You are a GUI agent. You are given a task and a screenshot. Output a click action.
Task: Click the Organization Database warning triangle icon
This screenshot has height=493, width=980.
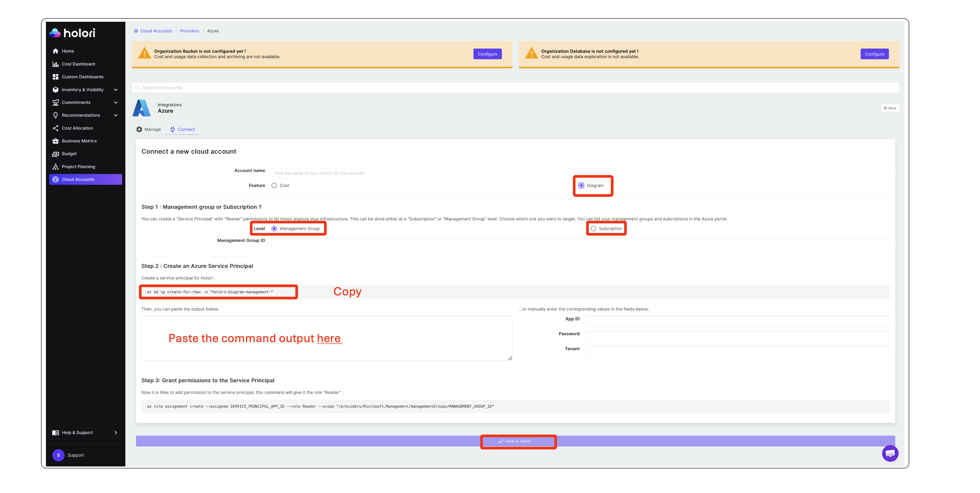pos(531,53)
